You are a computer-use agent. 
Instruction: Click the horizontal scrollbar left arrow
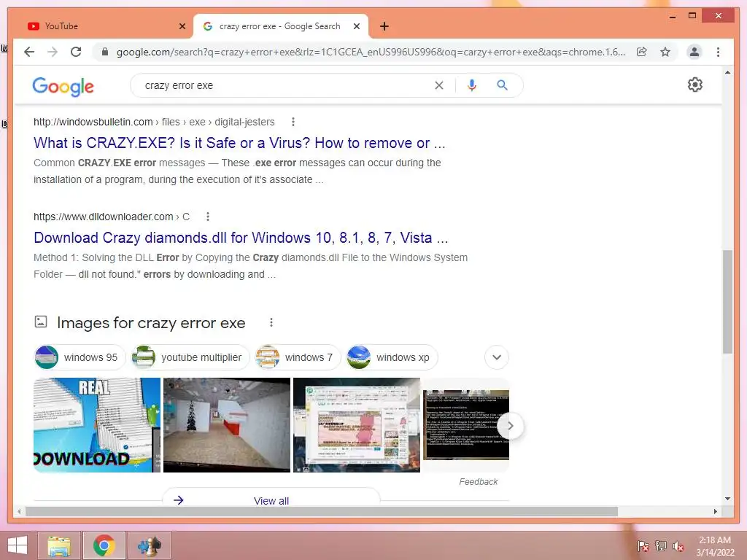point(19,511)
